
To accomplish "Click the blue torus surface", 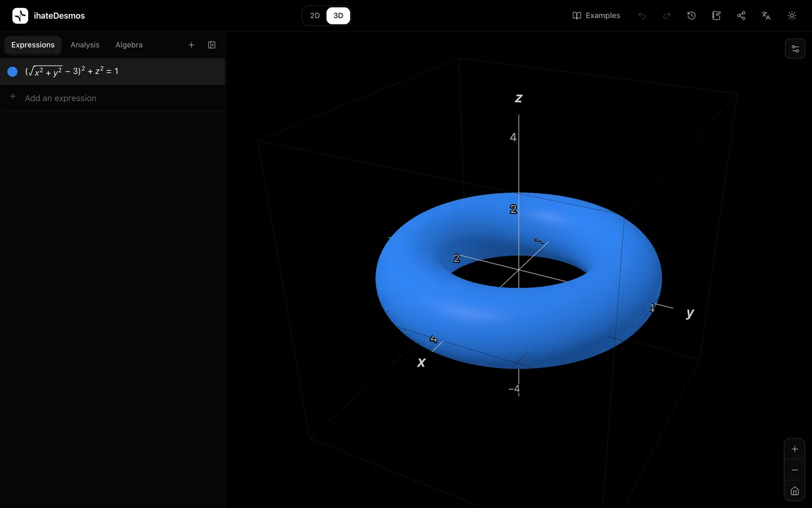I will point(519,327).
